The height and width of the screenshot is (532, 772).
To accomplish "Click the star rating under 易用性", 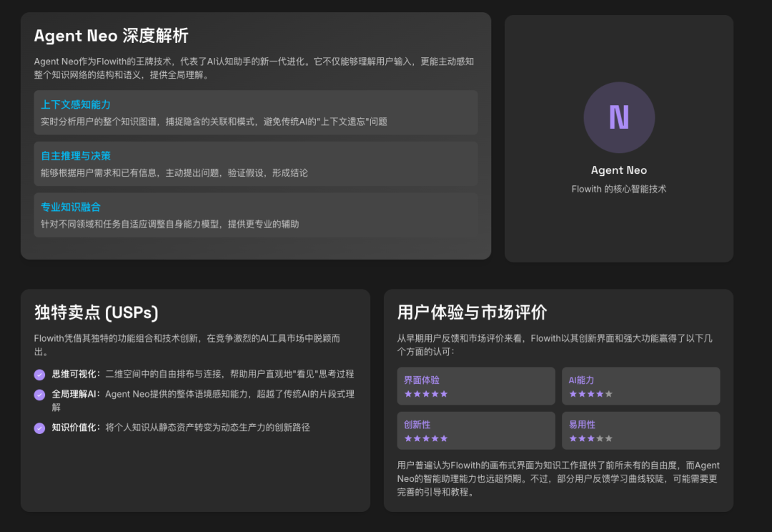I will pos(591,438).
